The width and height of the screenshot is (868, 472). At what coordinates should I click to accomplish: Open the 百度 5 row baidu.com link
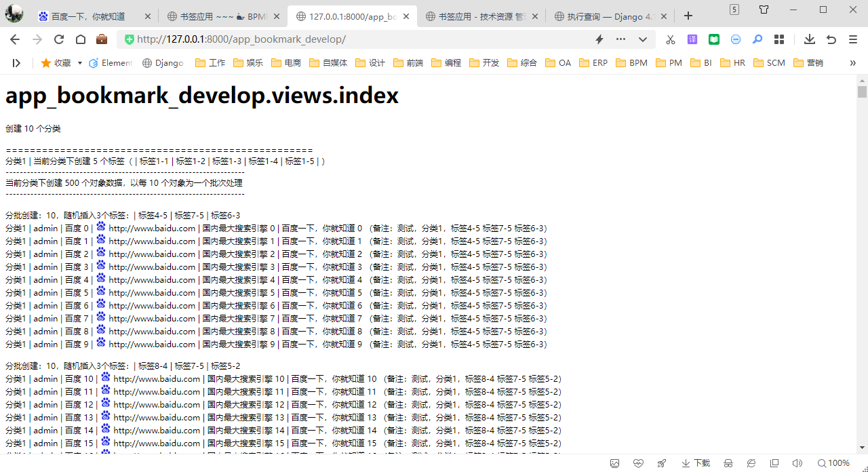point(152,293)
